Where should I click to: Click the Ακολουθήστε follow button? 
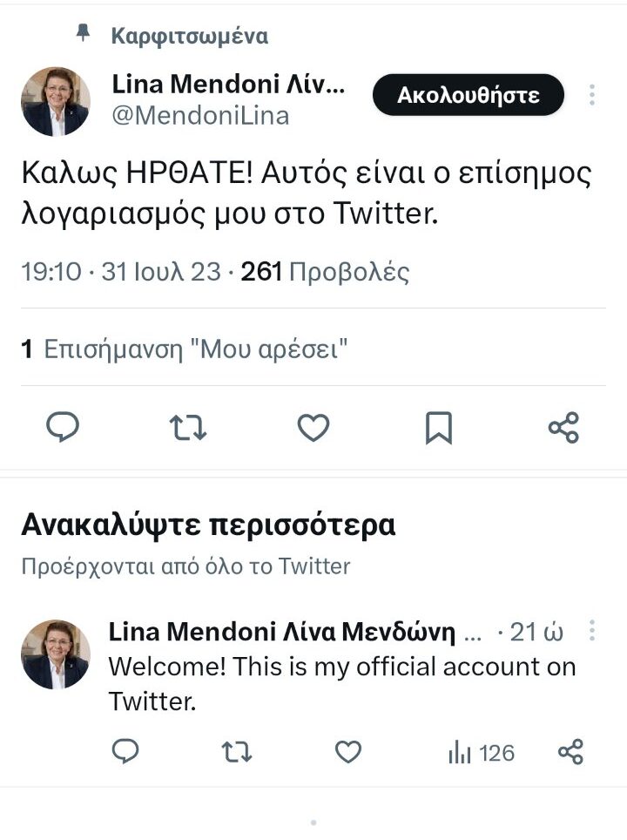pos(469,95)
